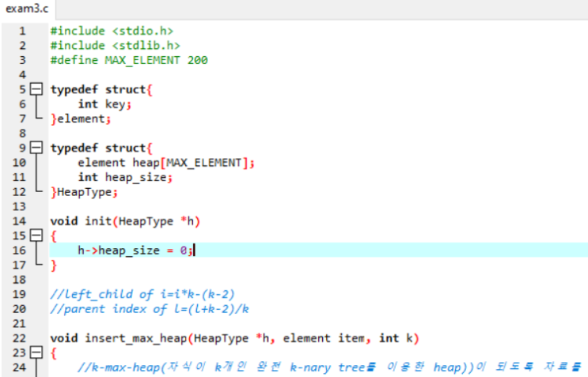Click the '//parent index of l=(l+k-2)/k' comment
The image size is (588, 377).
(x=150, y=309)
